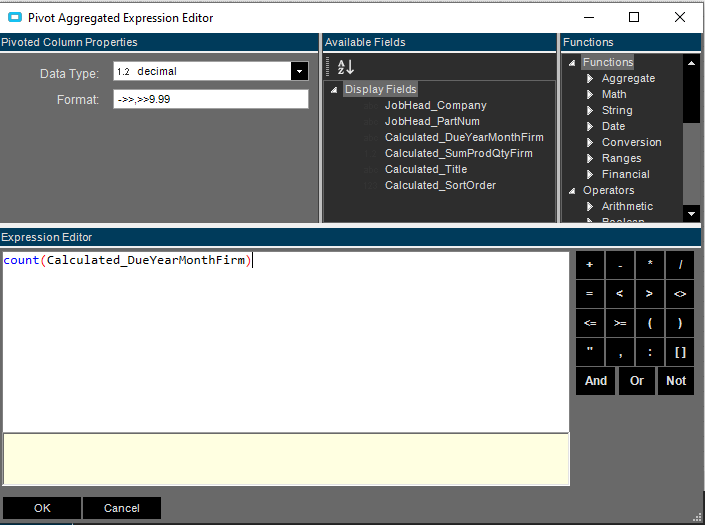Image resolution: width=705 pixels, height=525 pixels.
Task: Select the Calculated_SumProdQtyFirm field
Action: pyautogui.click(x=459, y=153)
